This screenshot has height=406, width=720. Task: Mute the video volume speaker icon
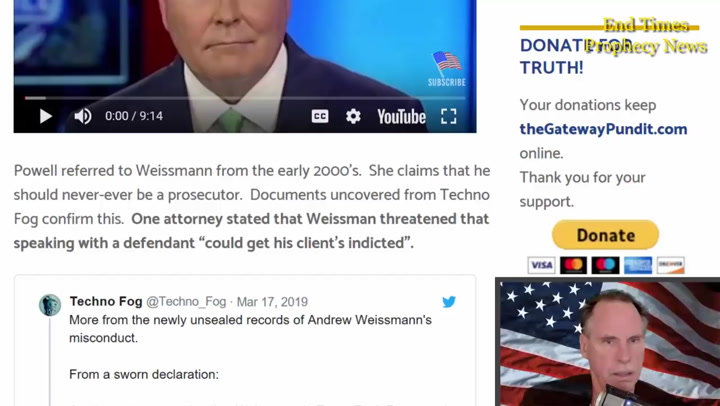click(83, 116)
